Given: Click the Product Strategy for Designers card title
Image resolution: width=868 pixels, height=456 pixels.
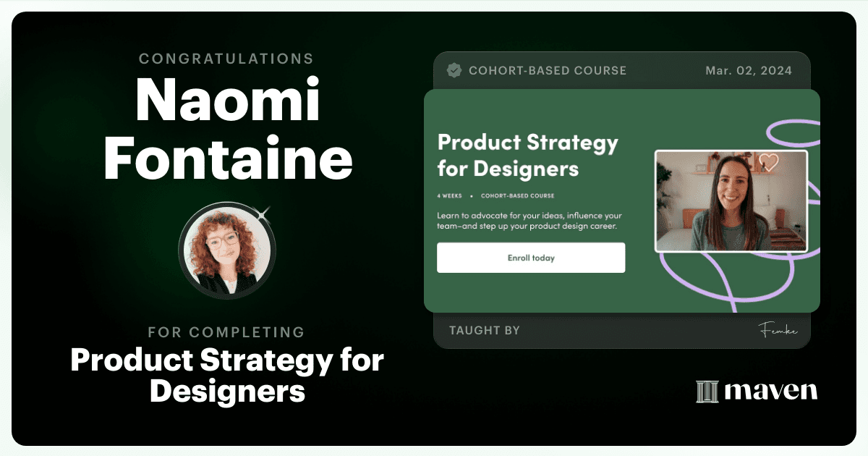Looking at the screenshot, I should [528, 155].
